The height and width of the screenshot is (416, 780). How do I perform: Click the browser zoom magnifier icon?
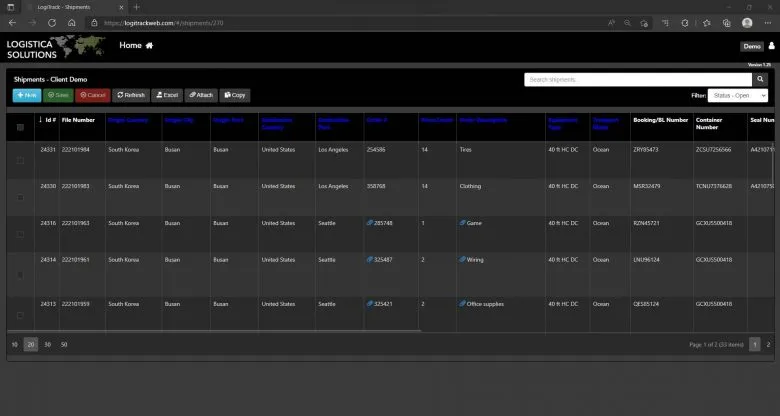click(x=627, y=23)
